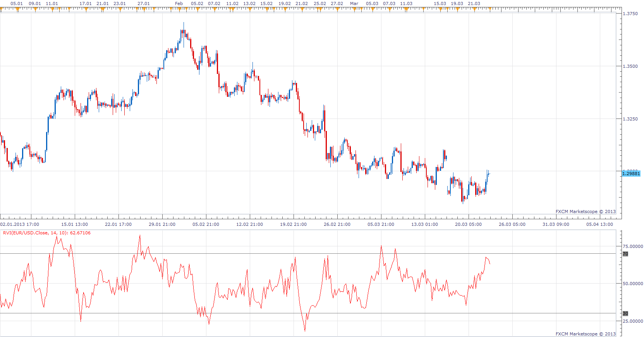Click the RVI(EUR/USD.Close, 14, 10) indicator label
The width and height of the screenshot is (644, 337).
(47, 233)
